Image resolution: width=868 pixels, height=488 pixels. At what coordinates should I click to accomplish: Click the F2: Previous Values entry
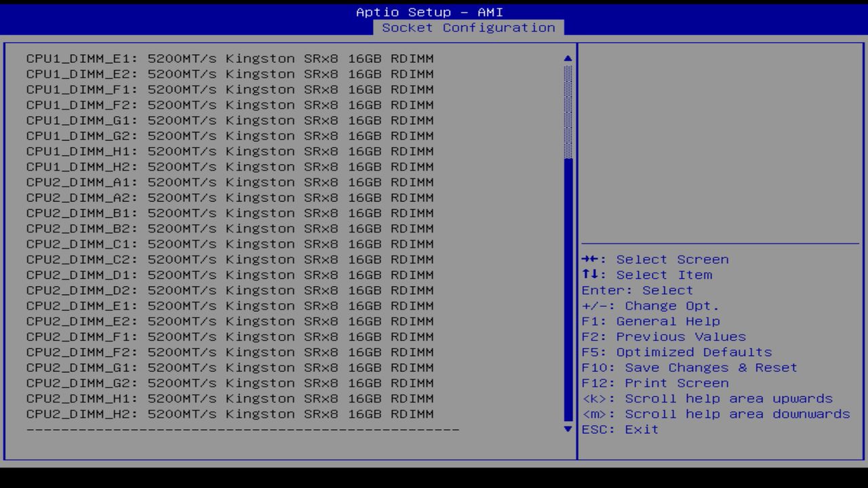663,336
